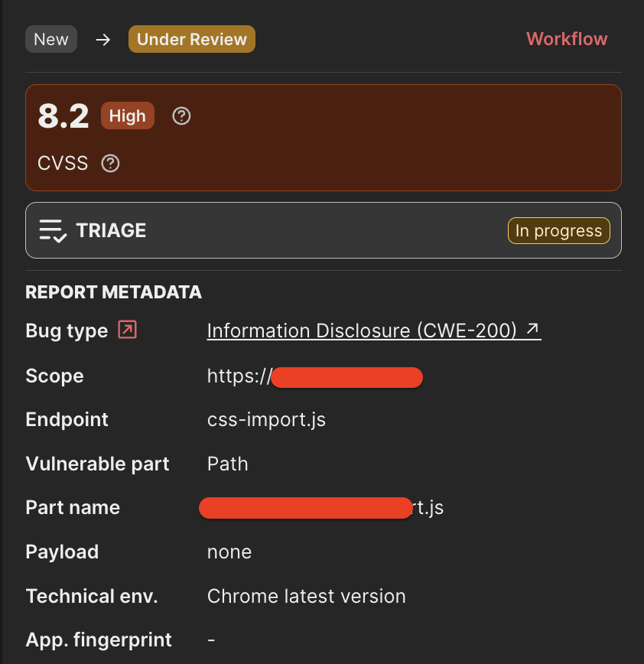Click the https:// scope value
644x664 pixels.
315,376
